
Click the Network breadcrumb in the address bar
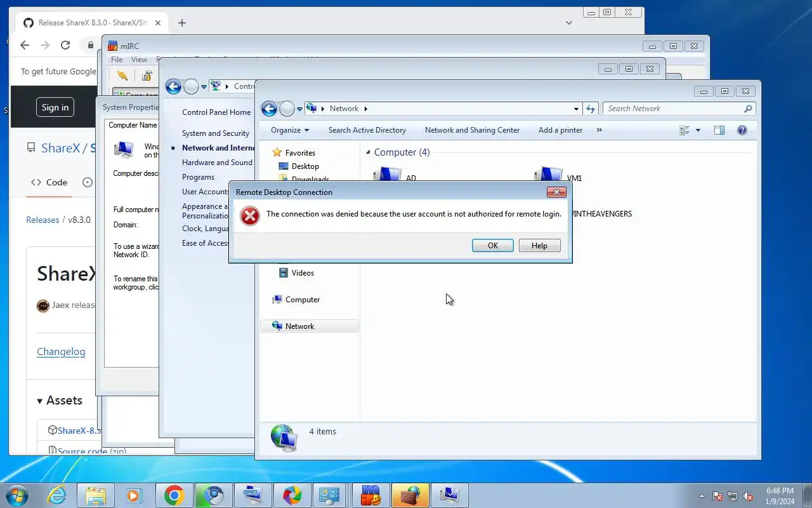[344, 109]
